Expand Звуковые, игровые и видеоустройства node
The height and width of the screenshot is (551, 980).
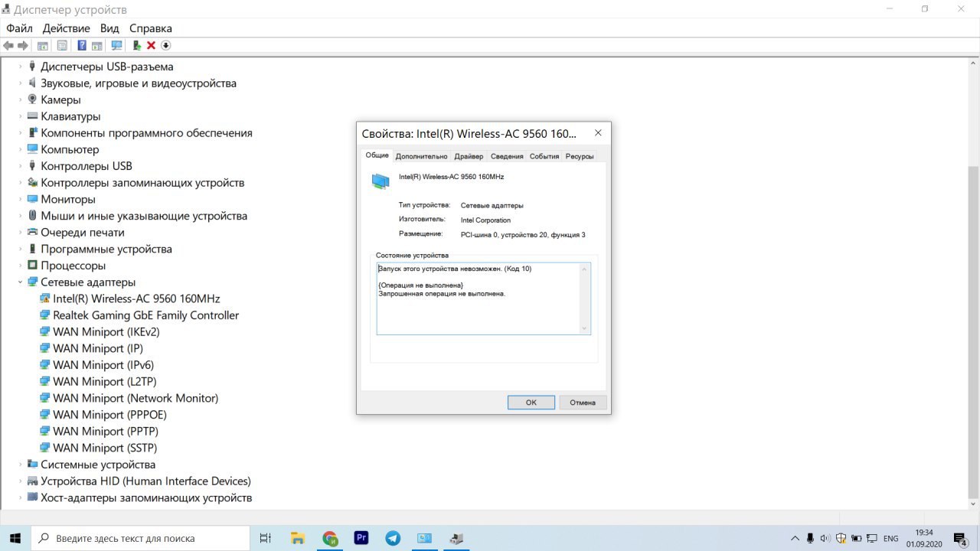point(21,83)
